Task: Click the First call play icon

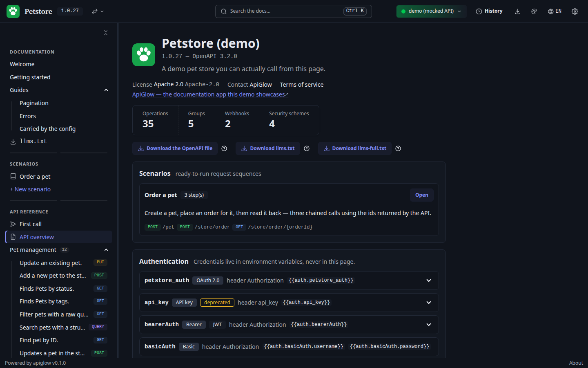Action: 13,224
